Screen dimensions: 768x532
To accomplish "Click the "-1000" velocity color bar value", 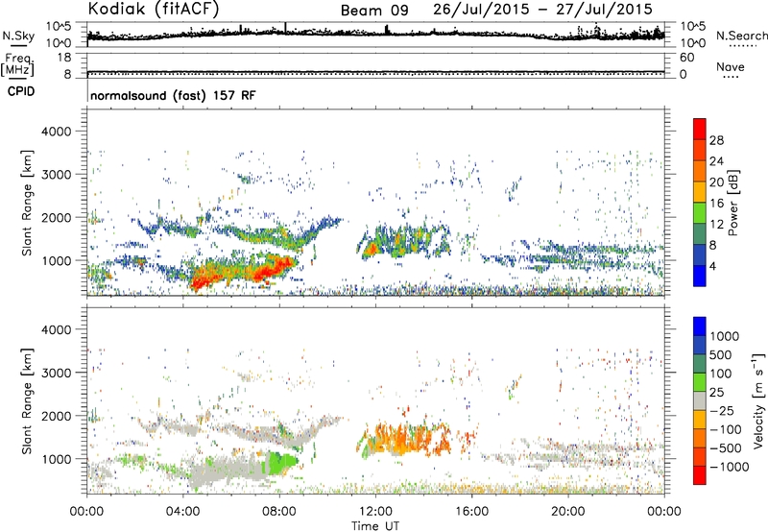I will click(730, 467).
